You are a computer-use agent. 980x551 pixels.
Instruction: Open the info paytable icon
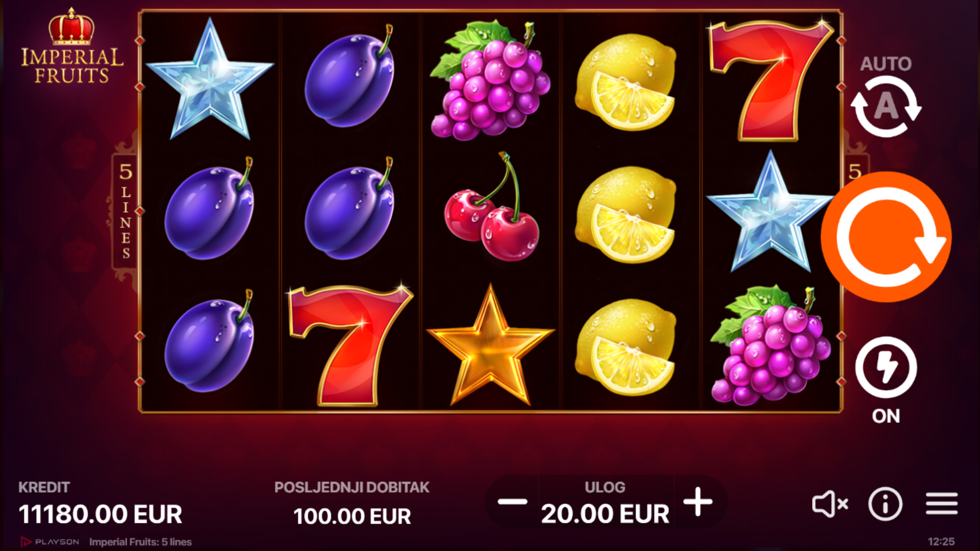[x=885, y=503]
